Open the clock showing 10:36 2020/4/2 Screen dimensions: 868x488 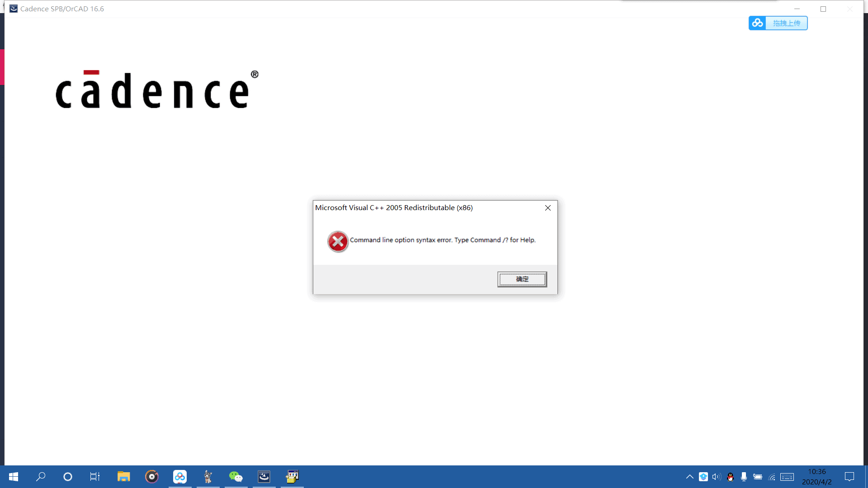coord(816,477)
